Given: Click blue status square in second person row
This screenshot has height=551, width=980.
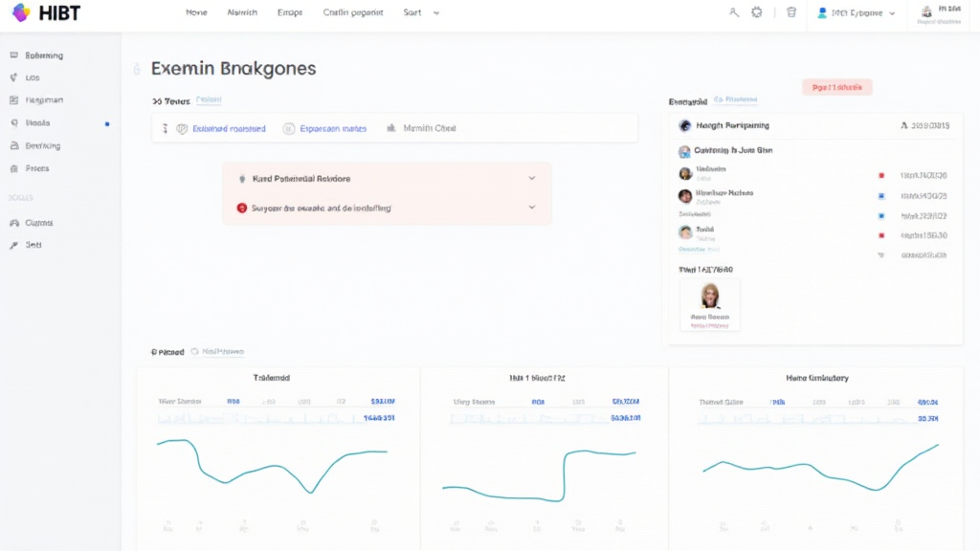Looking at the screenshot, I should 880,196.
